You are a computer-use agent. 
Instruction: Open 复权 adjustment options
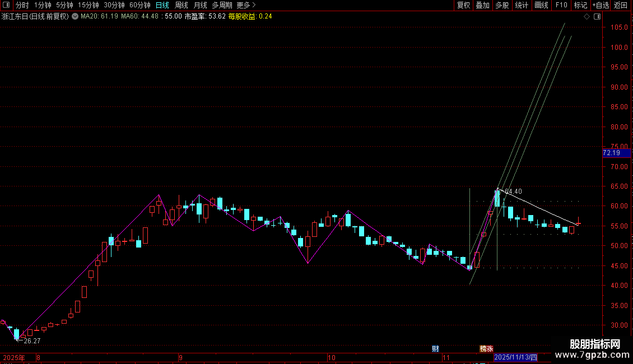(463, 5)
